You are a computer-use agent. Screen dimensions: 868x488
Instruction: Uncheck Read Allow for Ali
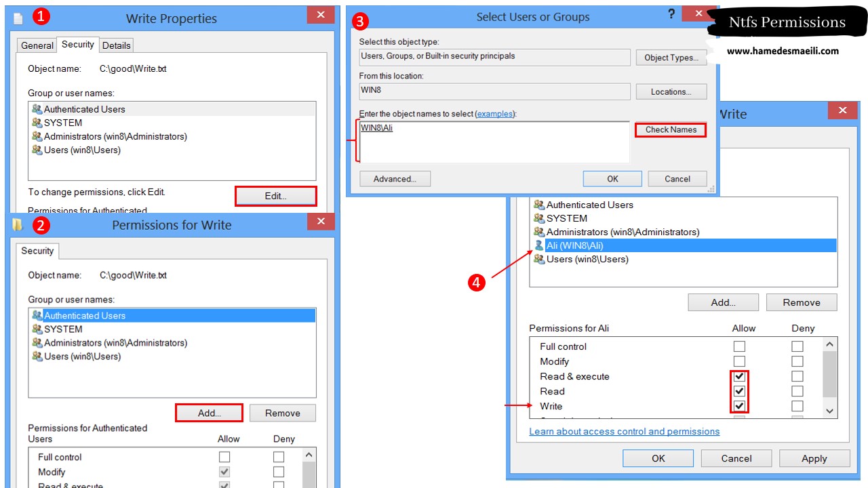click(739, 391)
